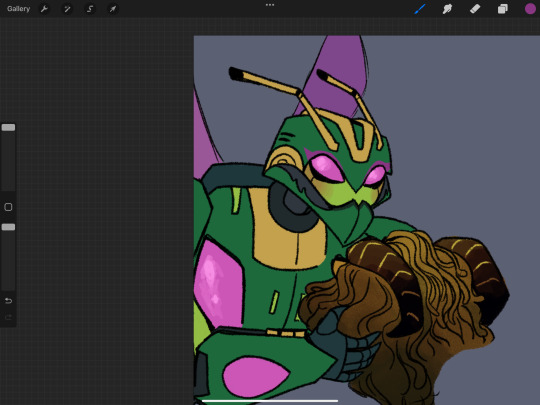Activate the Transform arrow tool

[113, 9]
